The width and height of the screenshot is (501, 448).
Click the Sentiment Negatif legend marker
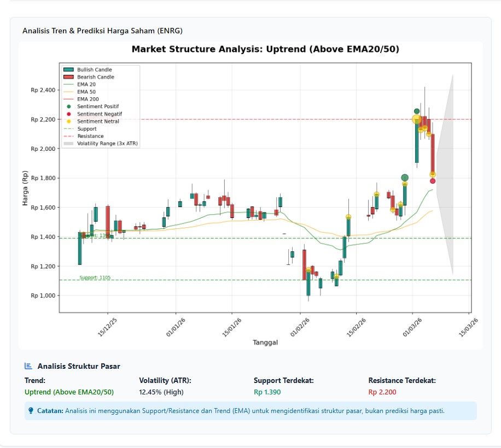[69, 114]
